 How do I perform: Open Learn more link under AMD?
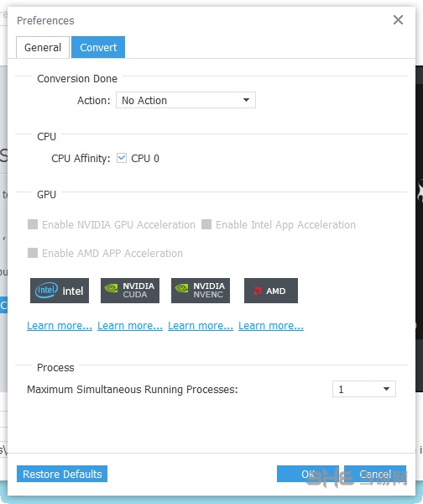click(271, 326)
